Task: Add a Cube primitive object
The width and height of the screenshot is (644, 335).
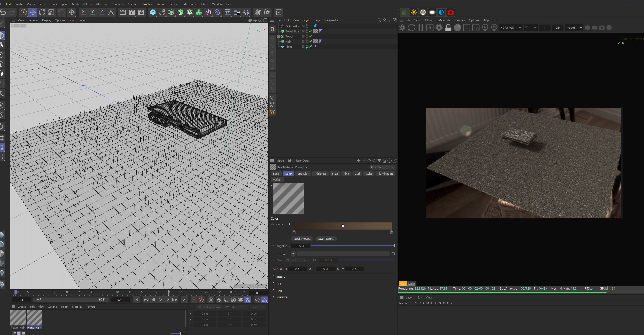Action: 153,12
